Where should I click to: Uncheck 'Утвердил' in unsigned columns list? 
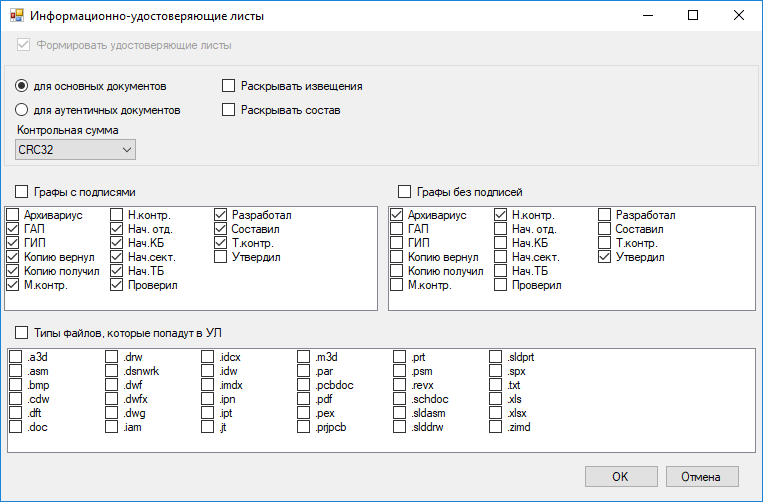click(x=605, y=257)
